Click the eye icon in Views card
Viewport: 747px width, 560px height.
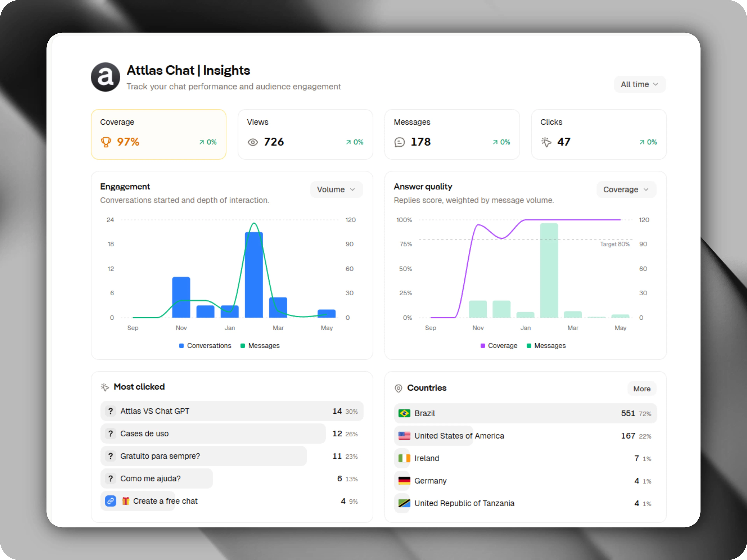pyautogui.click(x=253, y=142)
